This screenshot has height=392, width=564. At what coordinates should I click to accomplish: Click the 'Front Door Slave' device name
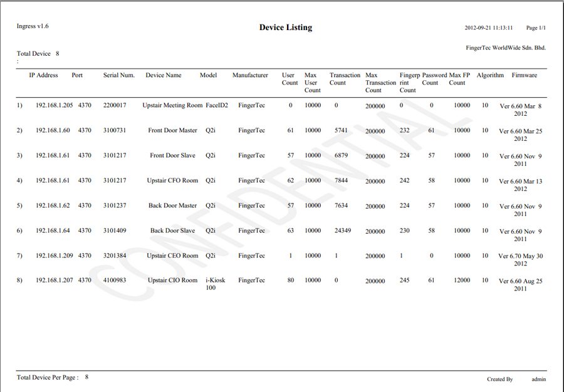point(173,155)
